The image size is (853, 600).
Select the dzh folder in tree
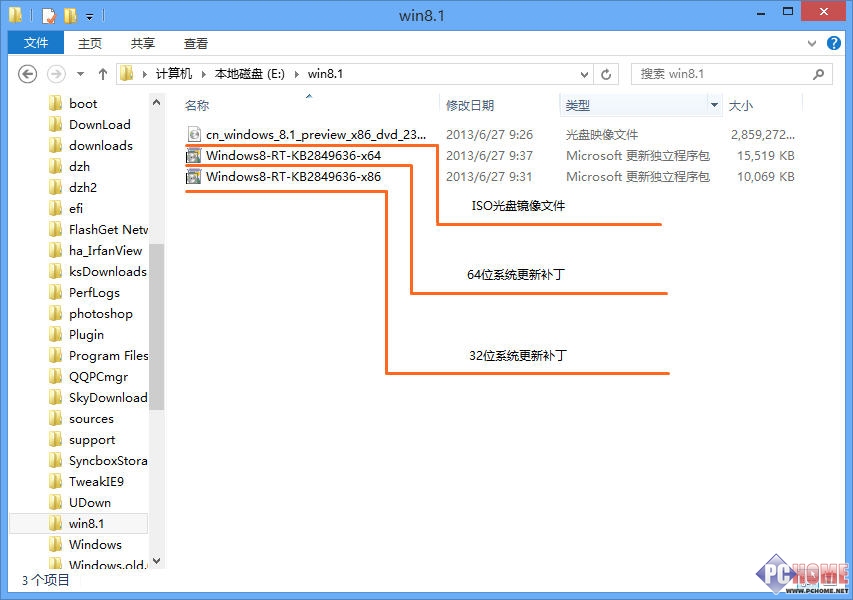[79, 166]
